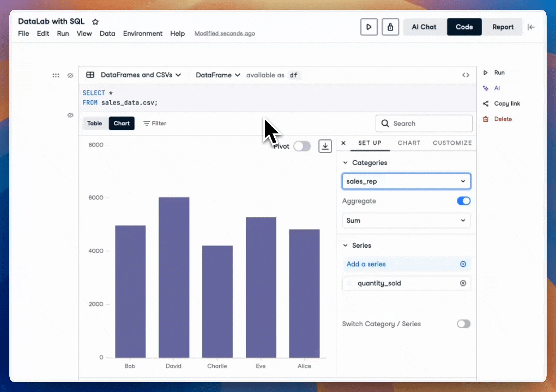Click the quantity_sold series name text
The height and width of the screenshot is (392, 556).
point(379,283)
